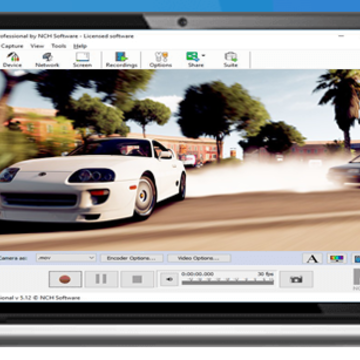Start recording with the red record button

point(65,279)
